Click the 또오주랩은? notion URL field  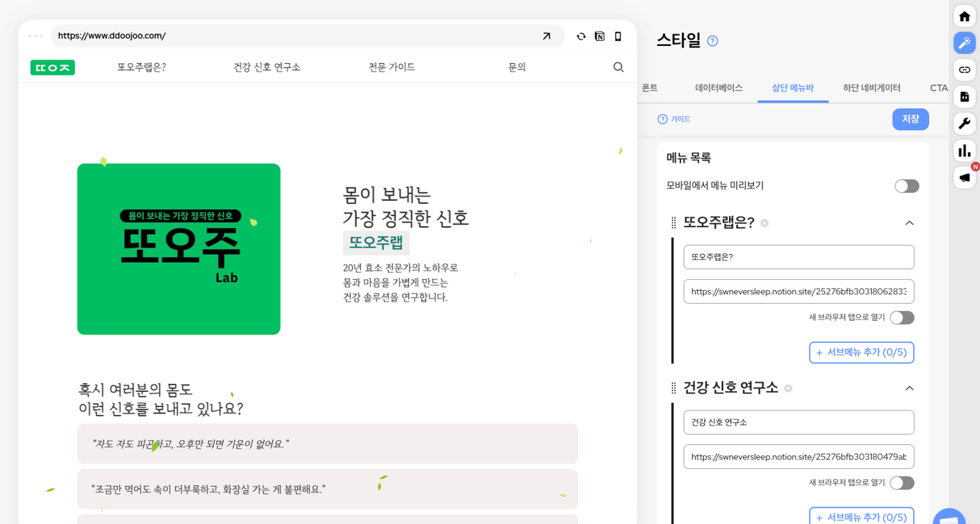(x=798, y=291)
